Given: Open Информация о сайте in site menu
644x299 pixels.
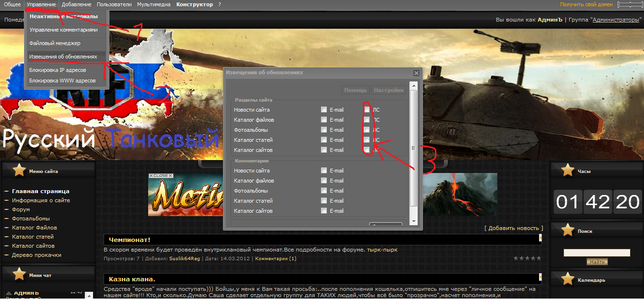Looking at the screenshot, I should 41,200.
